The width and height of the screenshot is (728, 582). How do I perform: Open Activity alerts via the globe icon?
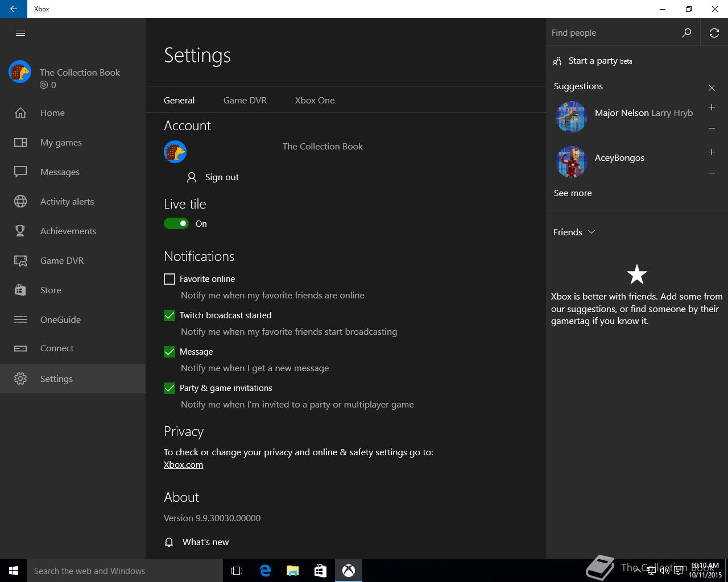coord(20,201)
